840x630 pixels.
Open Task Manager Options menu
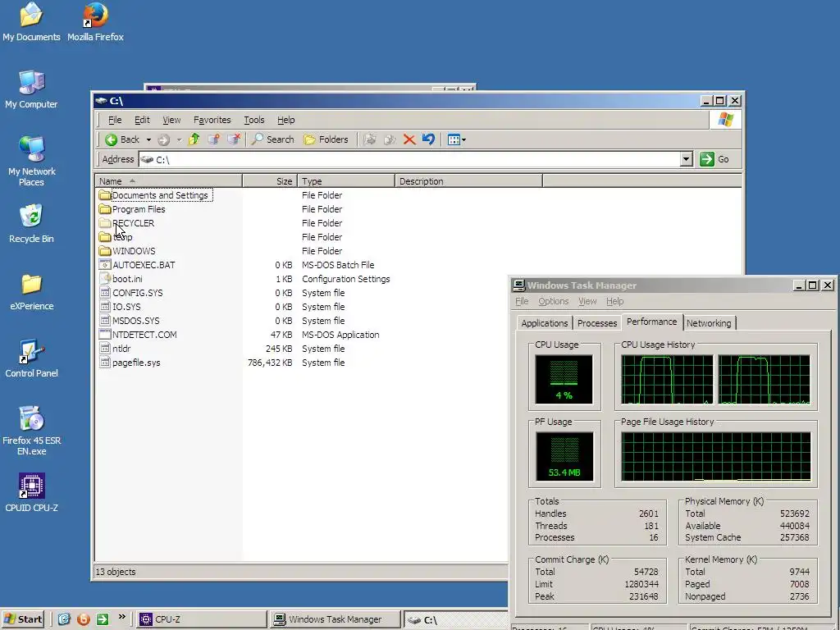(x=554, y=302)
